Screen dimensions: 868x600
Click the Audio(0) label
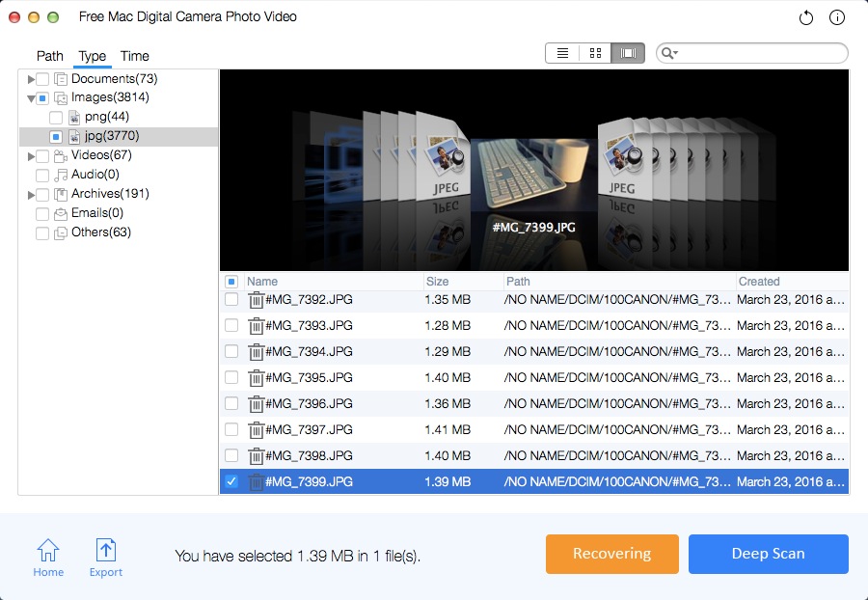[x=95, y=175]
